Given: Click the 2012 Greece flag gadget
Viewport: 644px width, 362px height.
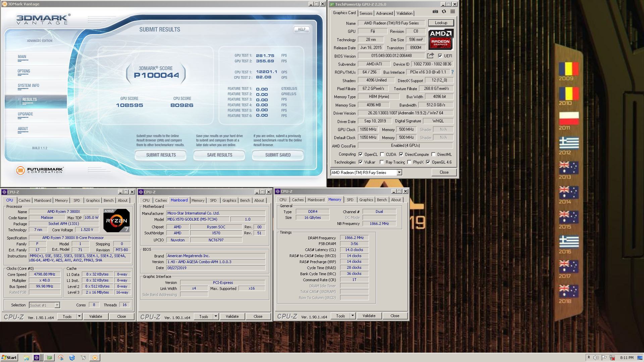Looking at the screenshot, I should pos(569,143).
